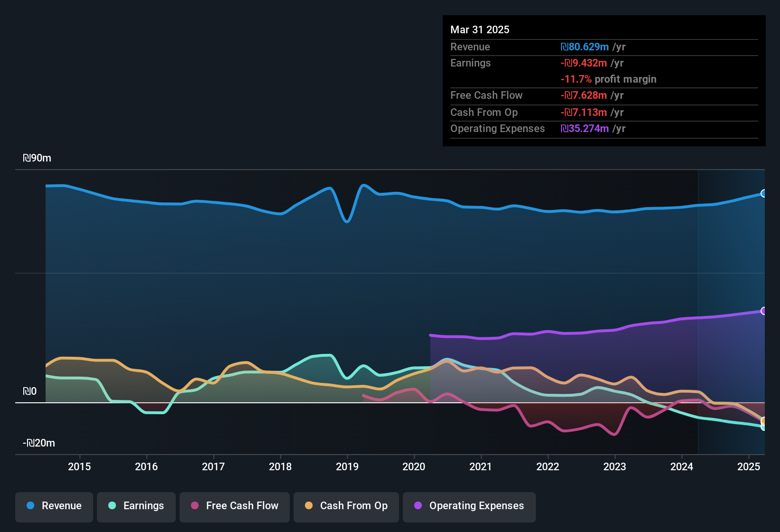The width and height of the screenshot is (780, 532).
Task: Select the purple Operating Expenses dot icon
Action: tap(418, 506)
